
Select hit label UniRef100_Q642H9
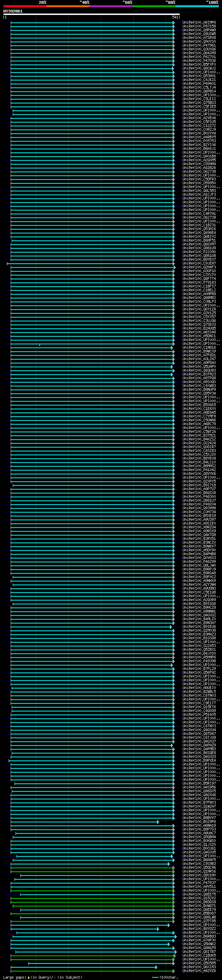(x=199, y=53)
